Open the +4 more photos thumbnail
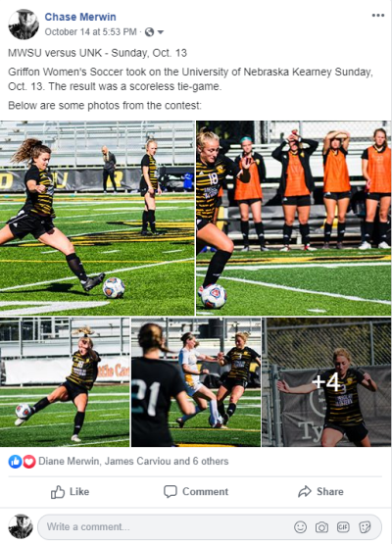Image resolution: width=392 pixels, height=544 pixels. [326, 382]
